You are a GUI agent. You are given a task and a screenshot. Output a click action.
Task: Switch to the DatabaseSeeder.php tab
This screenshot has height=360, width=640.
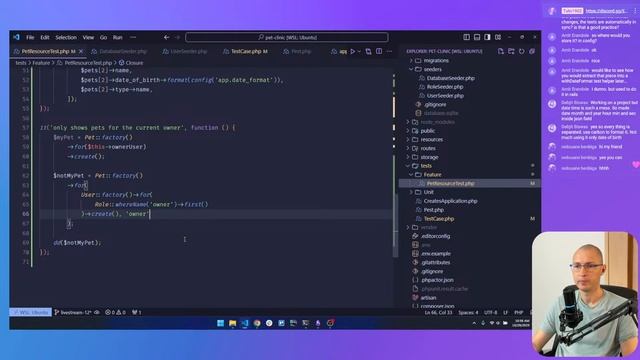(x=122, y=51)
